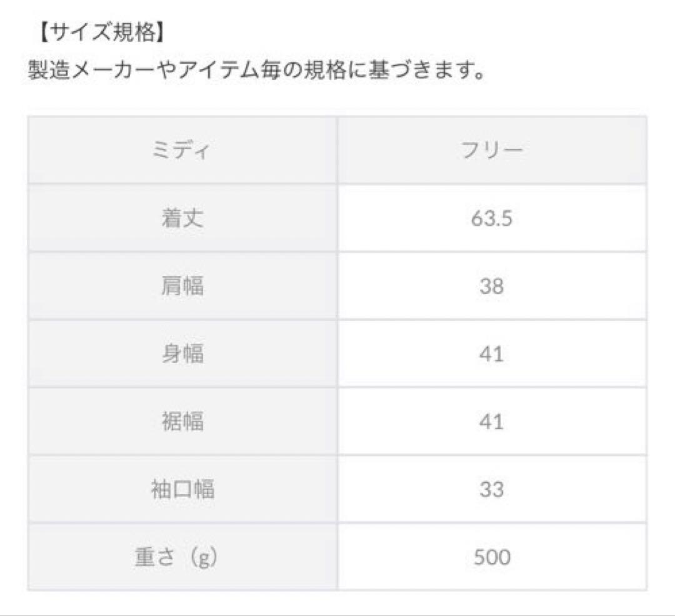
Task: Click the 身幅 row label
Action: [182, 354]
